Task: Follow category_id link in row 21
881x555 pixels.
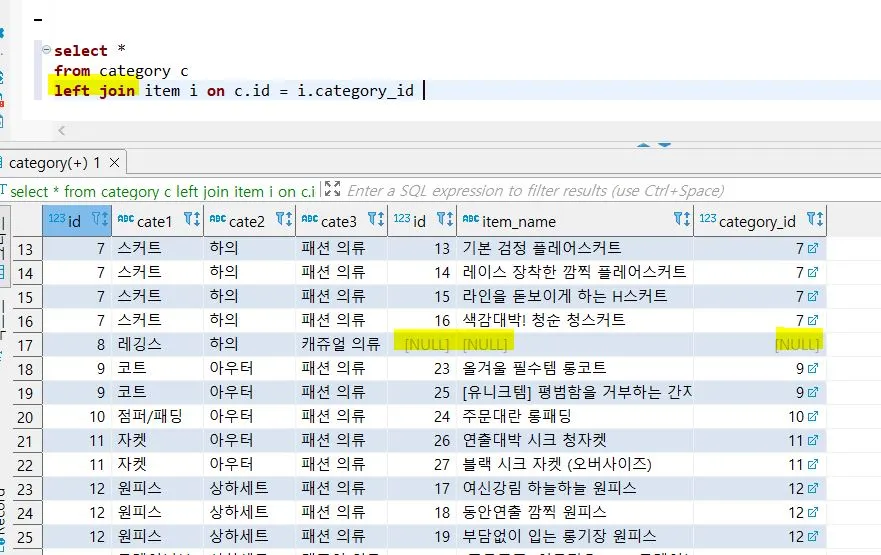Action: [x=812, y=440]
